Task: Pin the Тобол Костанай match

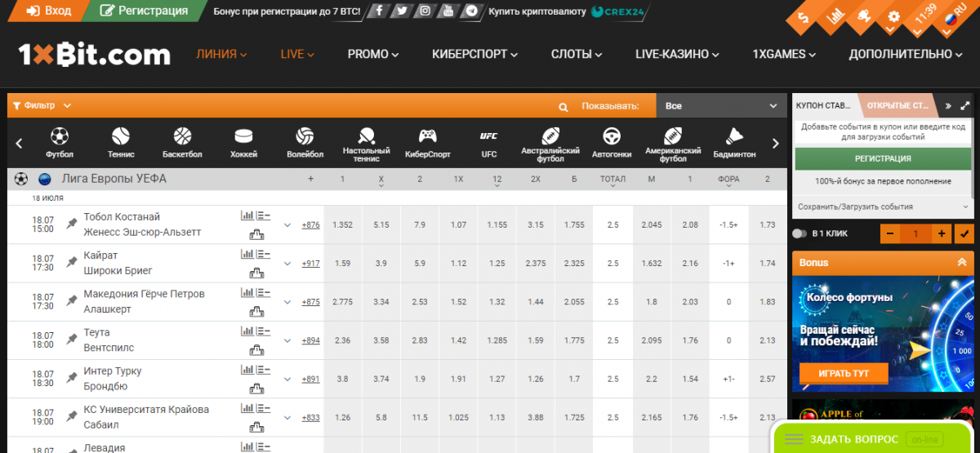Action: (72, 224)
